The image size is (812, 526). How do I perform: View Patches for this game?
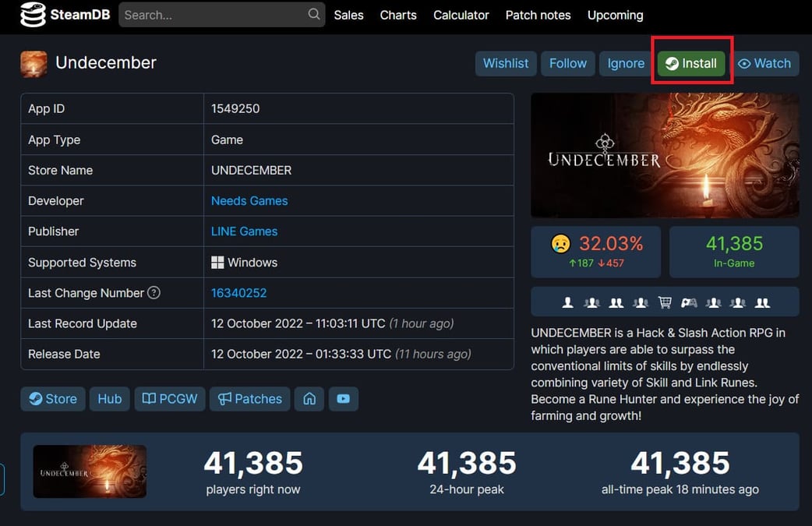[x=249, y=399]
